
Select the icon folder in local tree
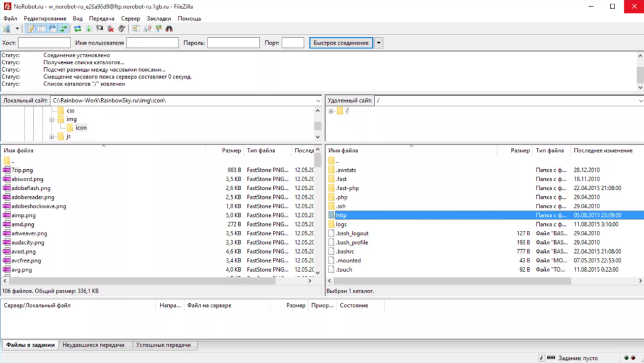(81, 128)
